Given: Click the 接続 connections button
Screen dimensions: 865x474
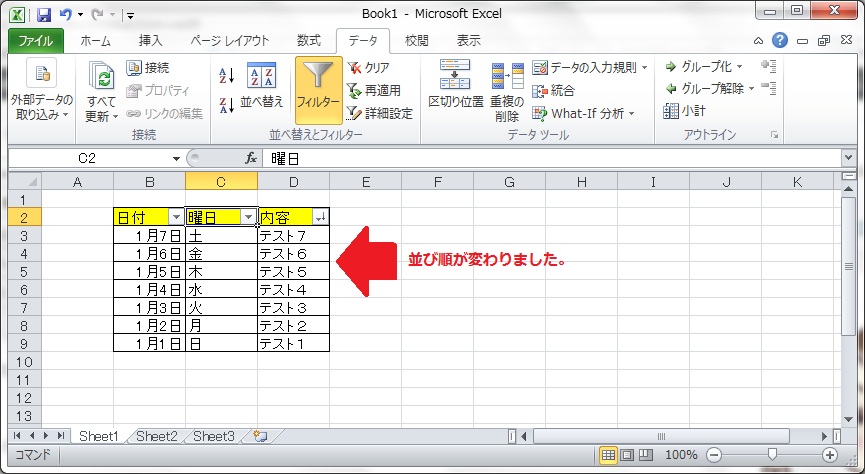Looking at the screenshot, I should point(148,68).
